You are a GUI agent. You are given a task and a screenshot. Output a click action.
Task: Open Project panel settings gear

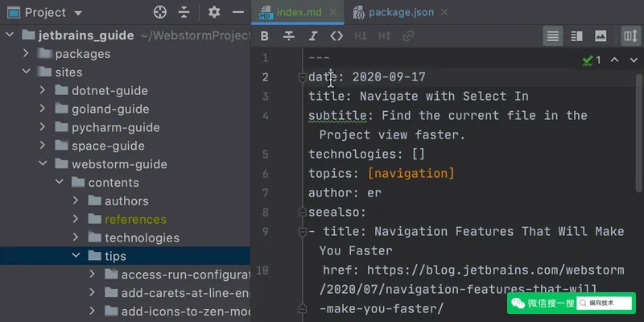(214, 12)
